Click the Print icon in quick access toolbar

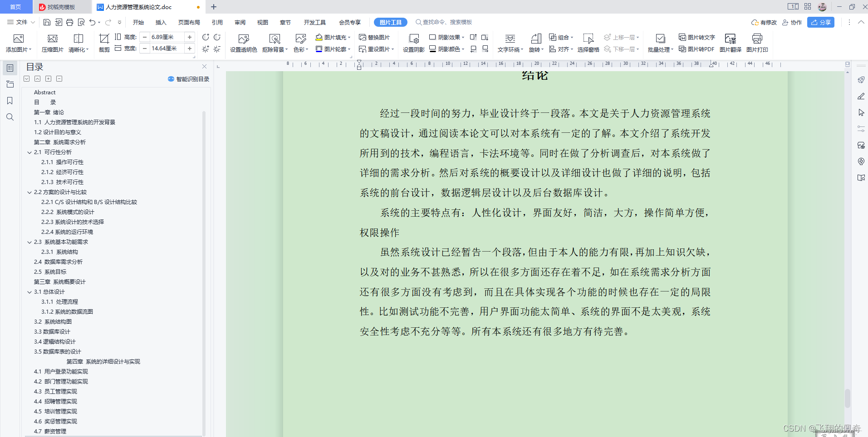[69, 22]
